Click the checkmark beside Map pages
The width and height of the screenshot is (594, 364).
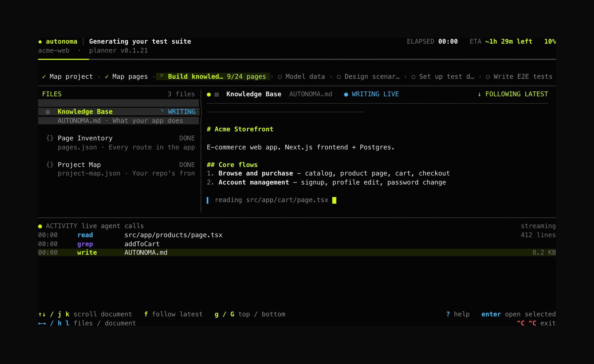coord(107,77)
